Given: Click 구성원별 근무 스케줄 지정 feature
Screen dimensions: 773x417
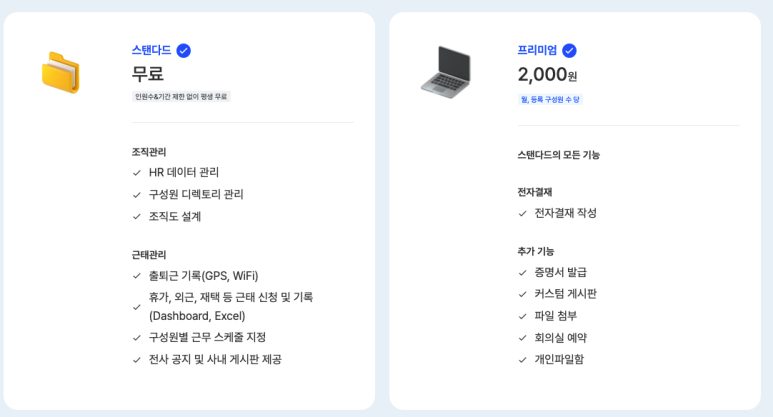Looking at the screenshot, I should tap(207, 337).
